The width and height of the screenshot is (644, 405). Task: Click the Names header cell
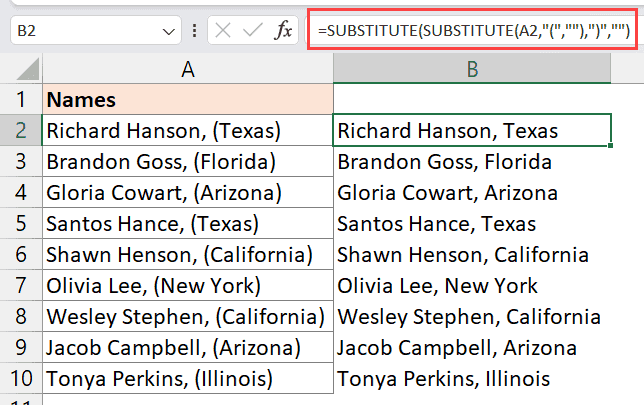click(x=187, y=100)
